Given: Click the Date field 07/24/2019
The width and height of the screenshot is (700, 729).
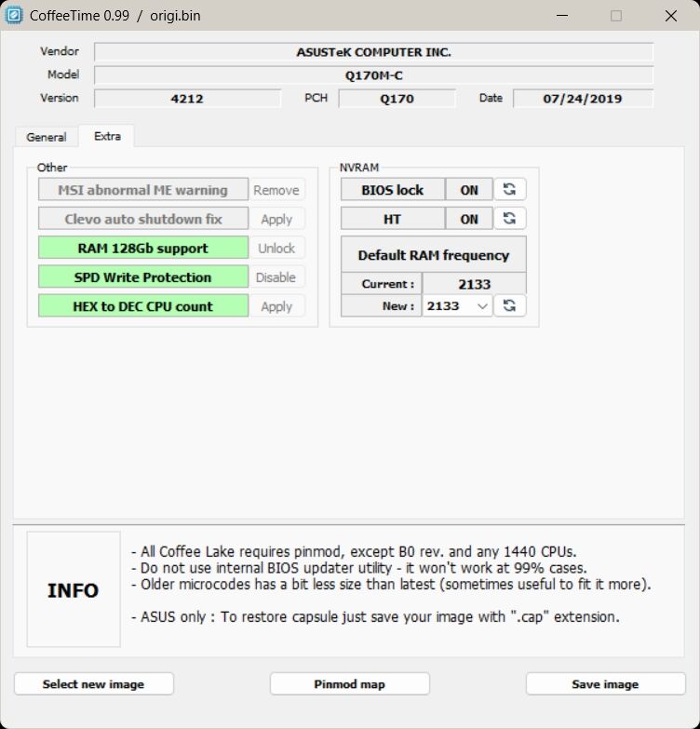Looking at the screenshot, I should (x=583, y=98).
